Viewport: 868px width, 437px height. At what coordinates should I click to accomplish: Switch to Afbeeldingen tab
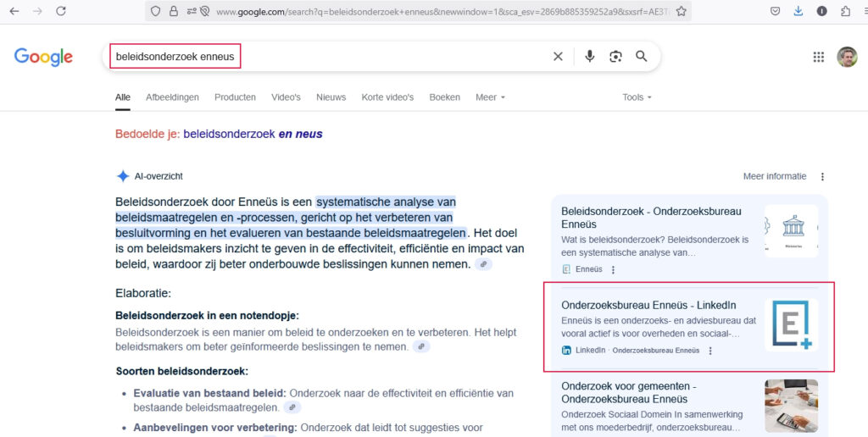(x=172, y=97)
